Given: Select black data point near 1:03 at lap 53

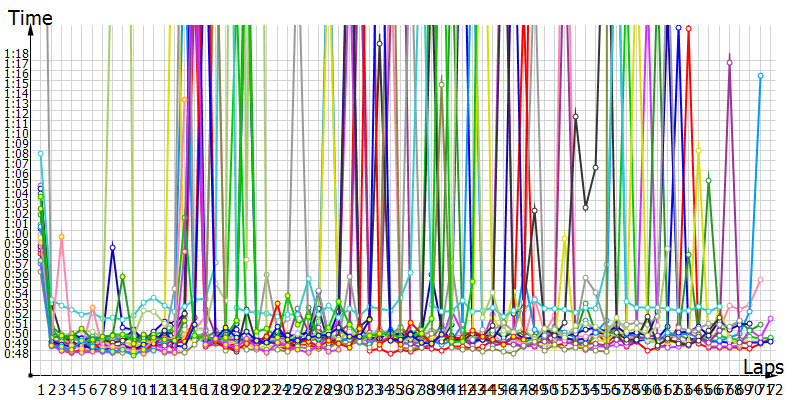Looking at the screenshot, I should (586, 207).
